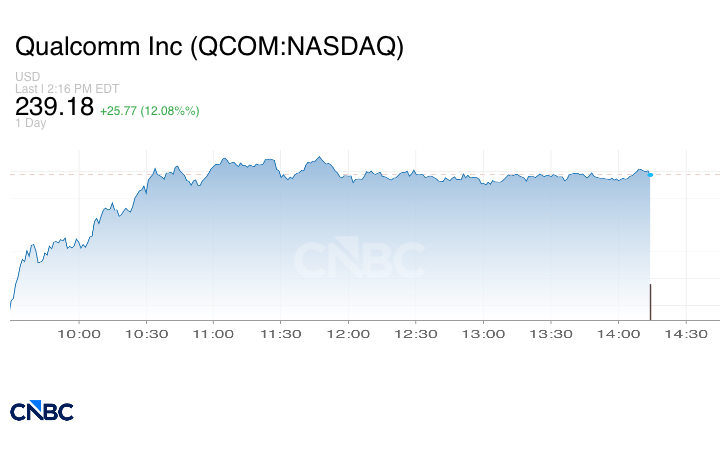
Task: Click the 13:00 time axis label
Action: click(x=483, y=334)
